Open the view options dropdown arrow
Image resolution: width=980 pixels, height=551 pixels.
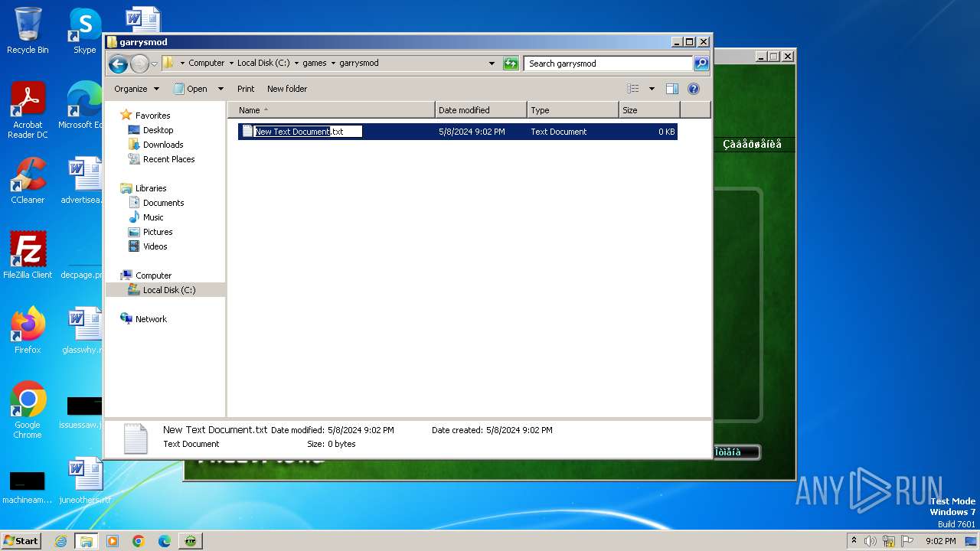pyautogui.click(x=652, y=89)
